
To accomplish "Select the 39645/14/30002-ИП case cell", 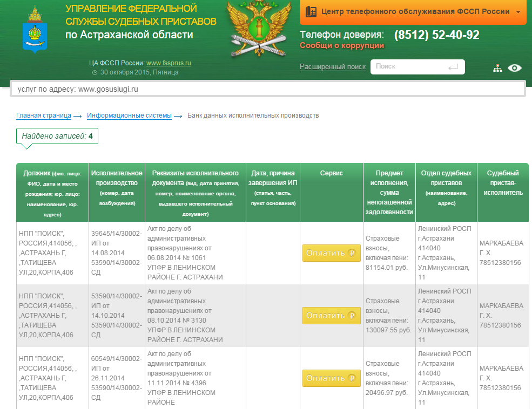I will click(117, 253).
